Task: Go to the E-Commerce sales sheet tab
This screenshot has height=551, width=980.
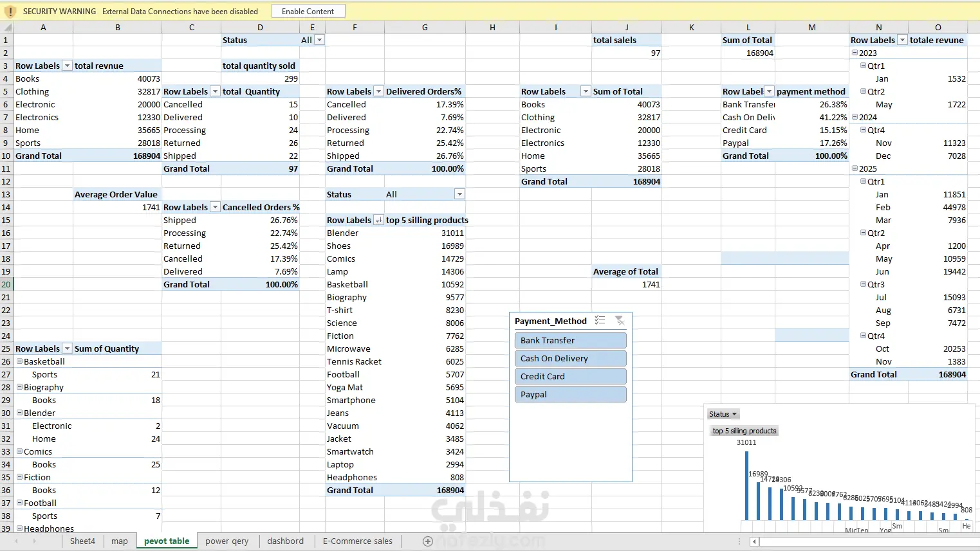Action: coord(357,541)
